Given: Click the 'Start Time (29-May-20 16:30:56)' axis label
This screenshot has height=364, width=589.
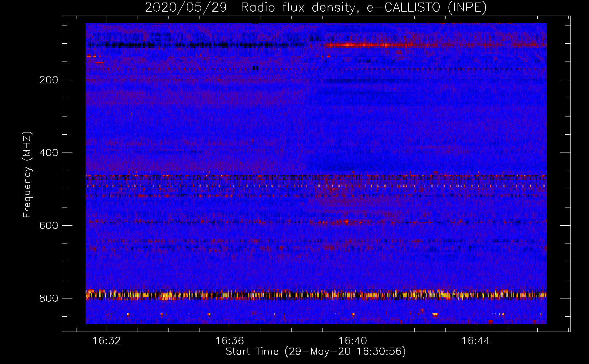Looking at the screenshot, I should pos(316,352).
